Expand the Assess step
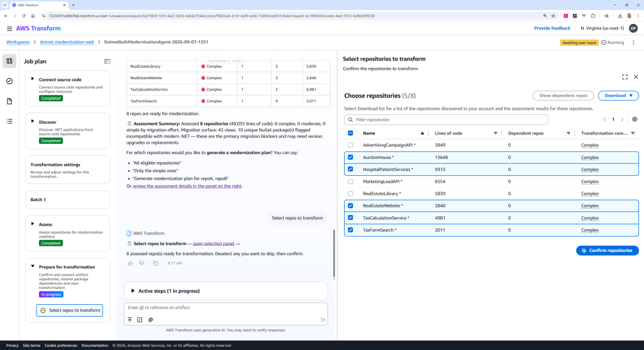Viewport: 644px width, 350px height. click(33, 224)
